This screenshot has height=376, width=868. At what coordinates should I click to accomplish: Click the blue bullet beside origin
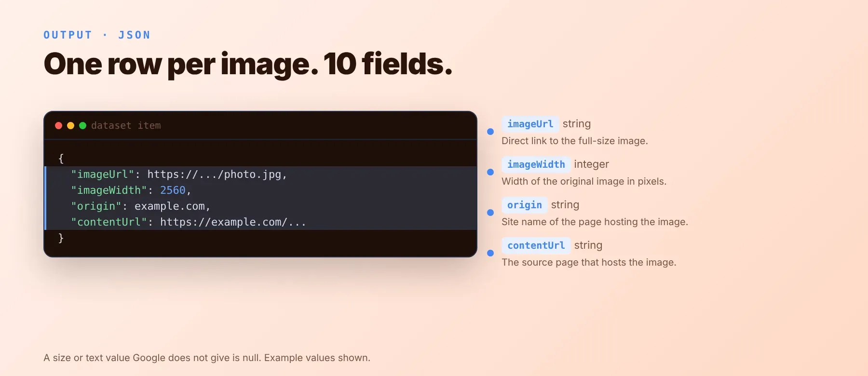click(x=490, y=213)
